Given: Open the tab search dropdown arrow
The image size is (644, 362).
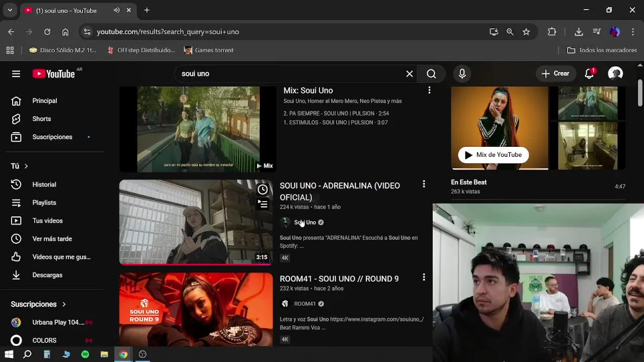Looking at the screenshot, I should (x=10, y=10).
